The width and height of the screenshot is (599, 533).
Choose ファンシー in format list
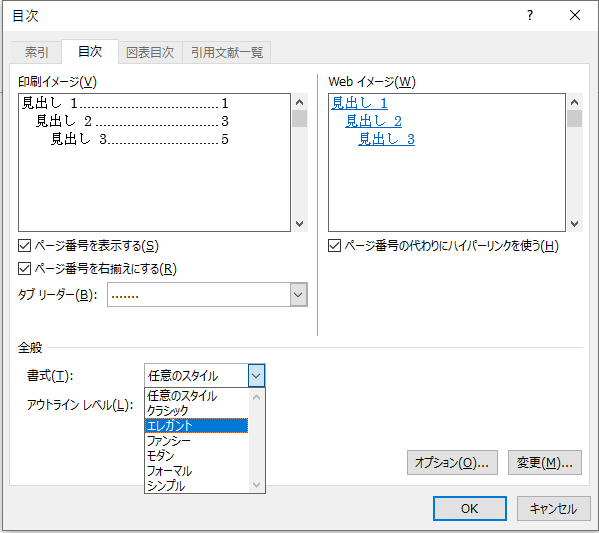[x=197, y=441]
